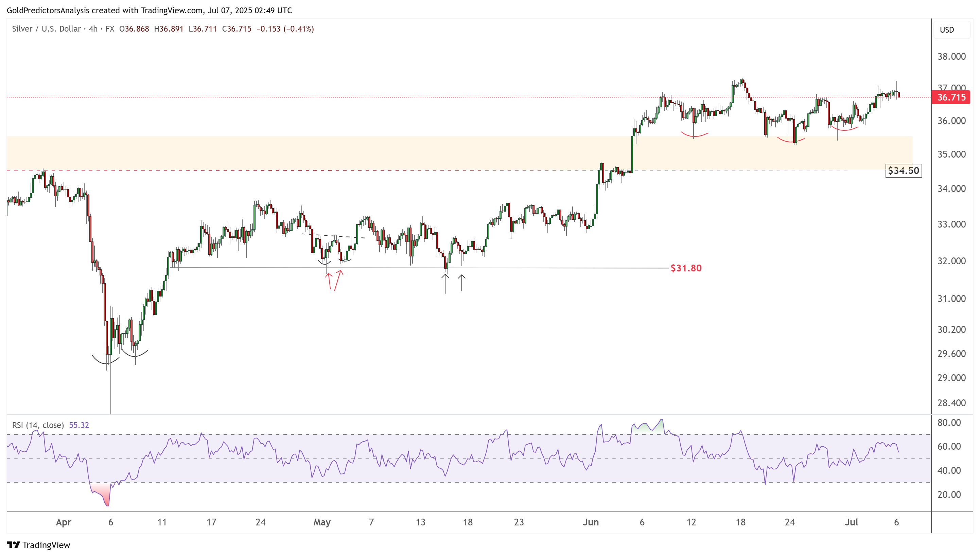
Task: Click the RSI 20.00 axis label
Action: tap(949, 495)
